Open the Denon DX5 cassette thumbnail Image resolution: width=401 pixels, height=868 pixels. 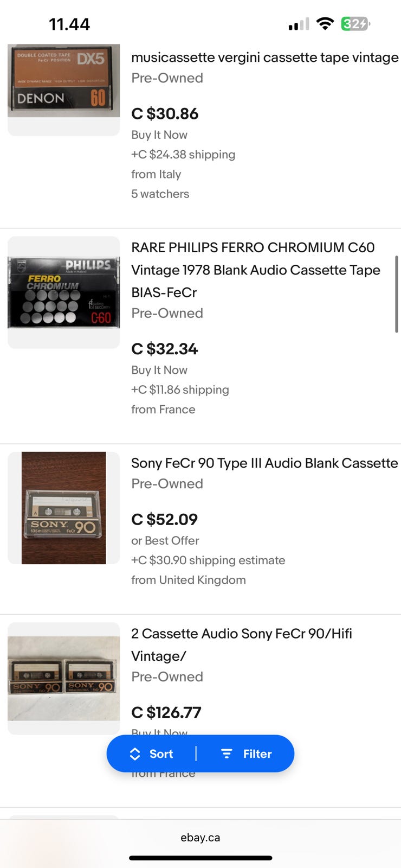[63, 81]
